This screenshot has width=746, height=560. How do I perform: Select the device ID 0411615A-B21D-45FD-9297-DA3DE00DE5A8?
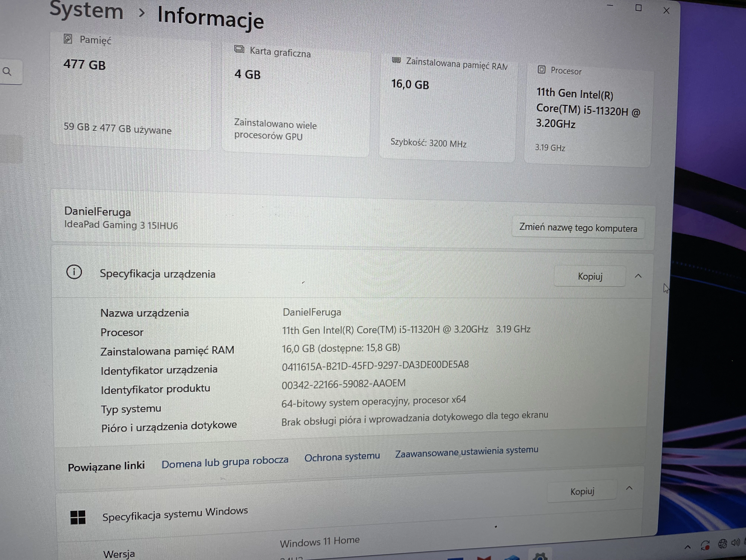click(x=375, y=365)
